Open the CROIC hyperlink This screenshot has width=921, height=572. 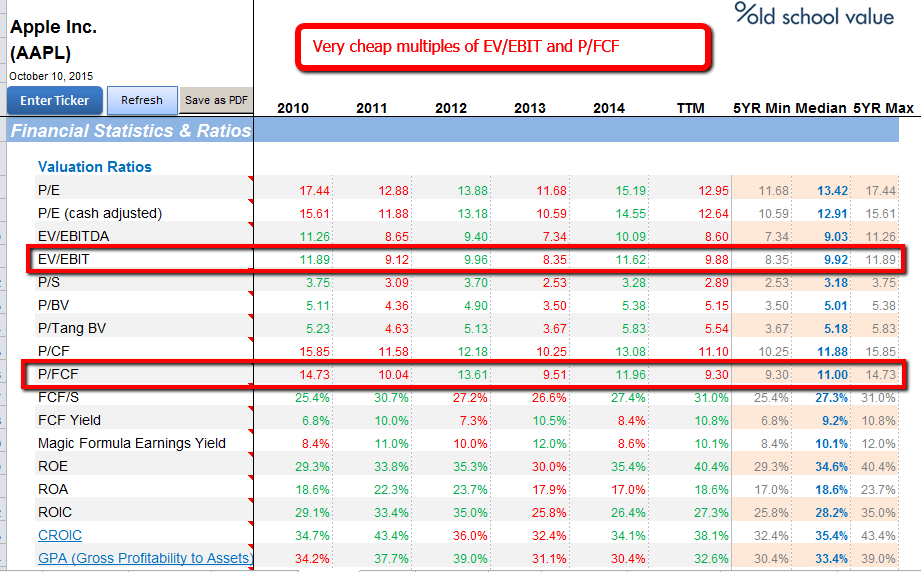(x=60, y=536)
